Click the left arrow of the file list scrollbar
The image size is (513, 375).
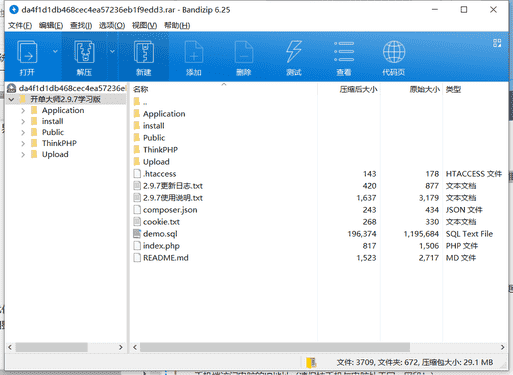tap(135, 347)
